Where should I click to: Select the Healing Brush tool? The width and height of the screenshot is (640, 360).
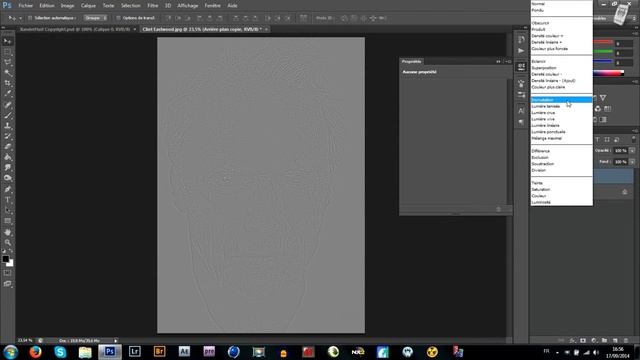click(x=7, y=104)
